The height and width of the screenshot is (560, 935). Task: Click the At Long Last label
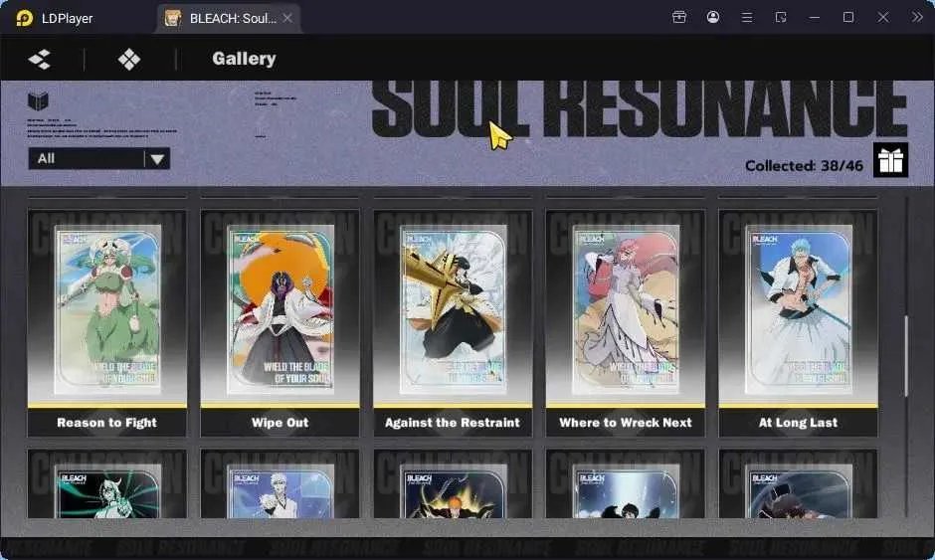799,423
